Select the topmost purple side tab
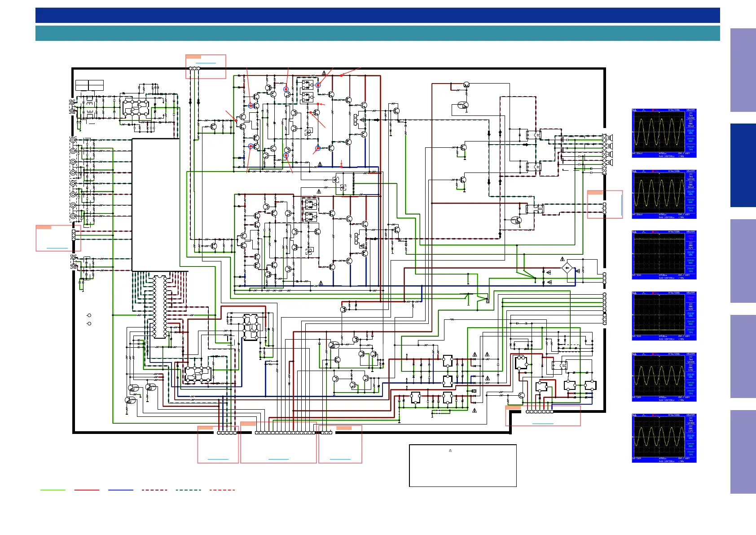756x535 pixels. pyautogui.click(x=743, y=70)
